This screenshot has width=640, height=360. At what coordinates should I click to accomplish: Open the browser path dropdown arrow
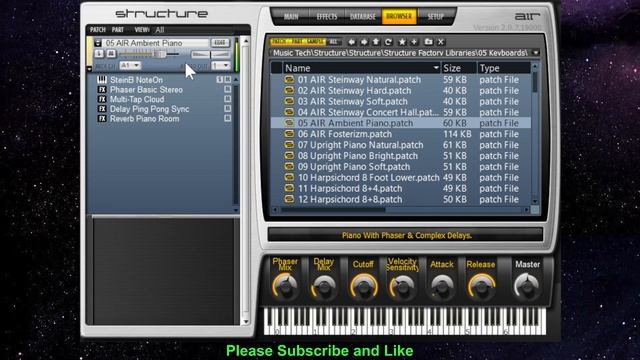point(536,53)
